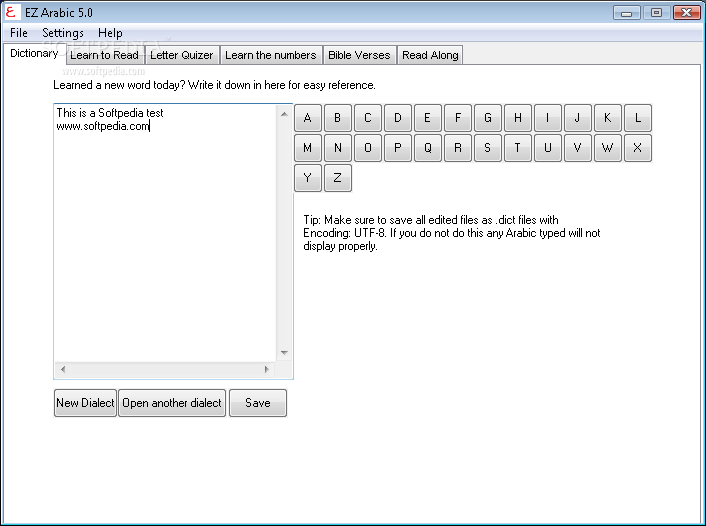Screen dimensions: 706x526
Task: Maximize the EZ Arabic window
Action: click(656, 13)
